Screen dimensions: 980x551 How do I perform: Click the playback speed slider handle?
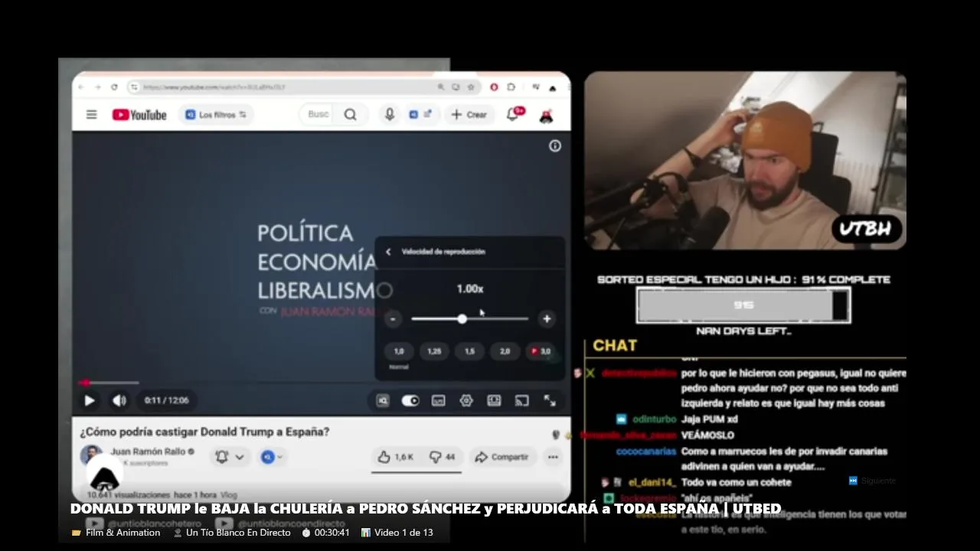click(462, 319)
